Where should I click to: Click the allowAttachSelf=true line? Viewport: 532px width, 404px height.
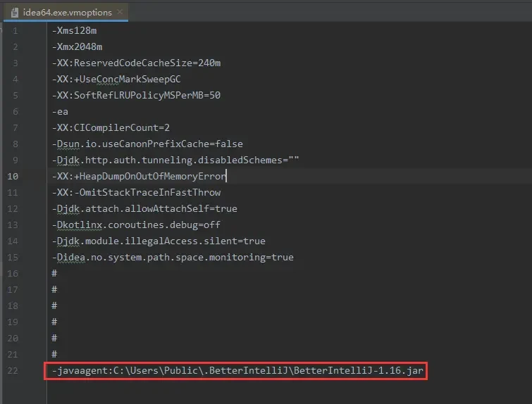pos(144,208)
